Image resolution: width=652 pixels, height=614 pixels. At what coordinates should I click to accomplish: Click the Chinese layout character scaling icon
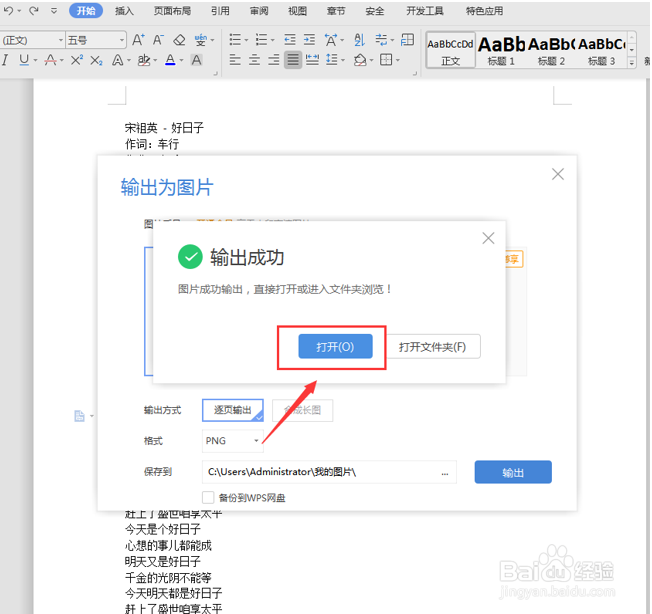click(331, 40)
